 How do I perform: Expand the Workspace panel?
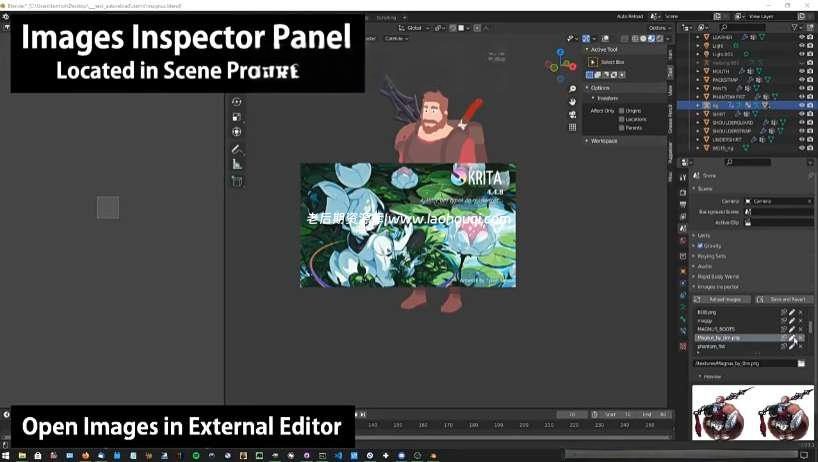click(587, 141)
